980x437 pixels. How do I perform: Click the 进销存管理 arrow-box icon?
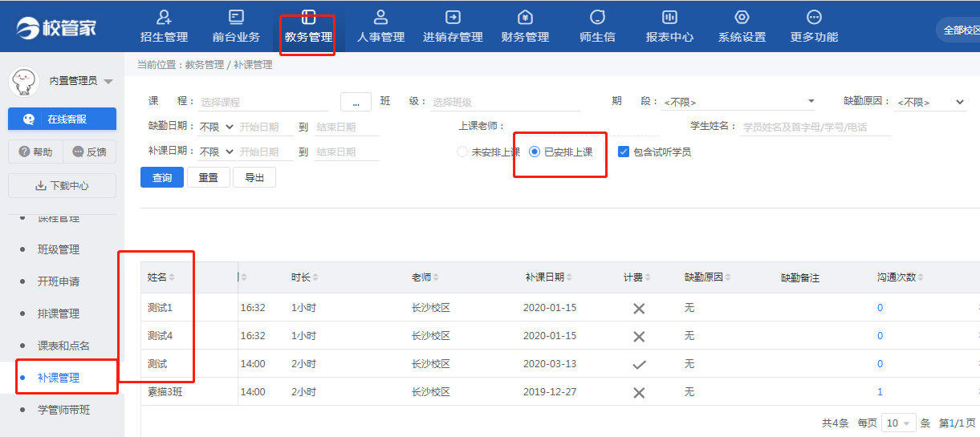pyautogui.click(x=453, y=17)
